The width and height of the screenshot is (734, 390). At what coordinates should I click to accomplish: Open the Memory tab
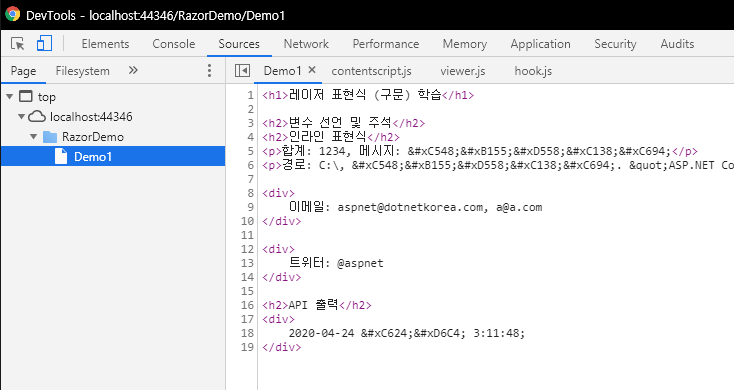point(465,44)
